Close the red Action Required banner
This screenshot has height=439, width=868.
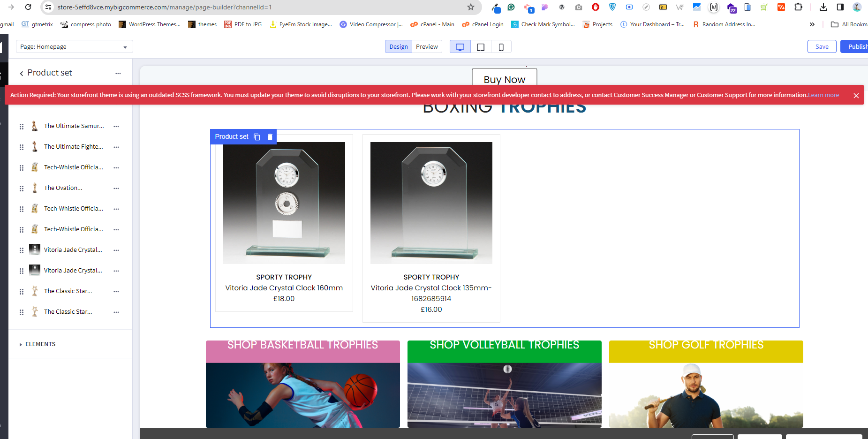(856, 95)
